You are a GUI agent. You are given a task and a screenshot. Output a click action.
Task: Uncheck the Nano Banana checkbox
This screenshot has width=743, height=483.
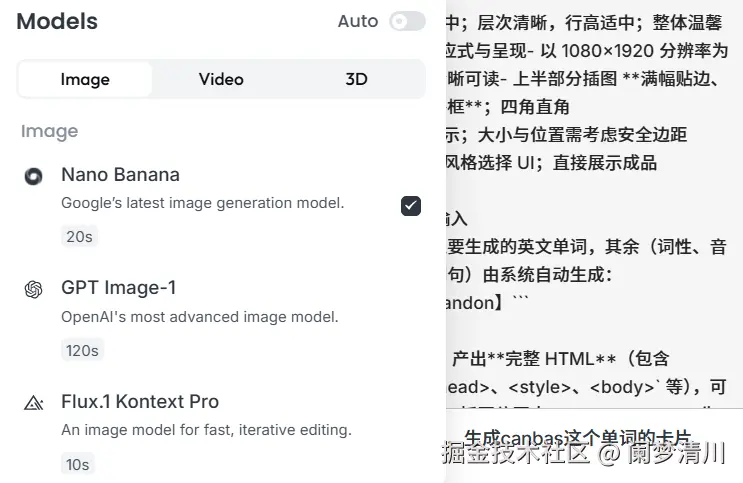point(410,206)
